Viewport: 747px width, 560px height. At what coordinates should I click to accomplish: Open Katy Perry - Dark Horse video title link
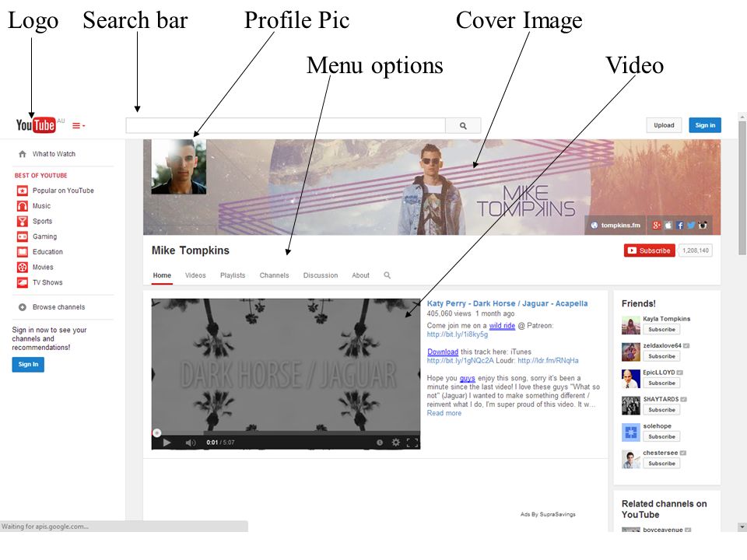coord(507,303)
